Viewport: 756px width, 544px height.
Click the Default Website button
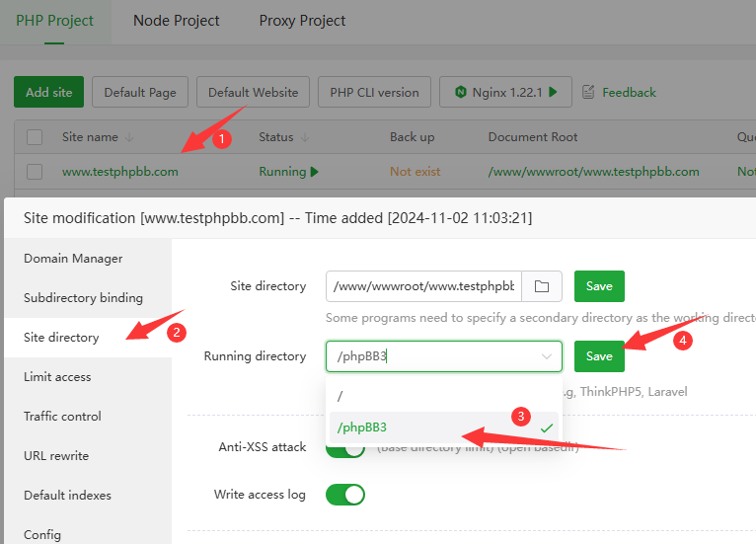point(253,92)
